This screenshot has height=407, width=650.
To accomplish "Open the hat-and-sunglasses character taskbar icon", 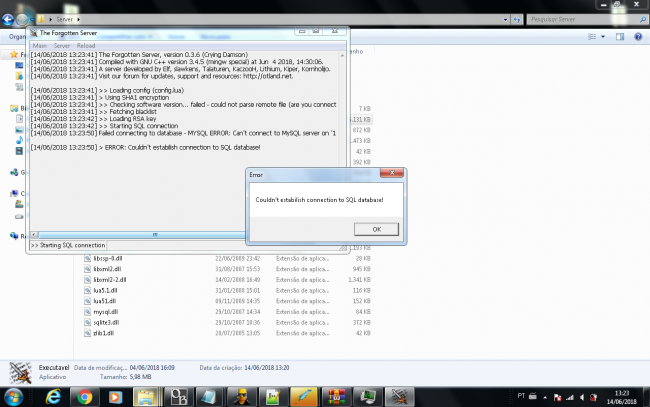I will [x=241, y=397].
